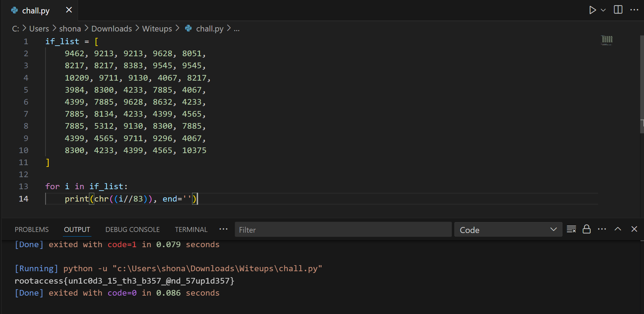Viewport: 644px width, 314px height.
Task: Click the chr function on line 14
Action: pos(102,199)
